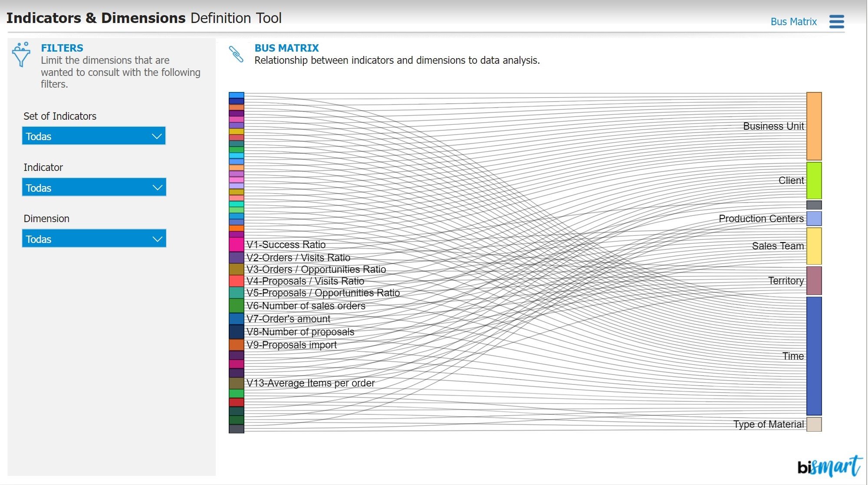Viewport: 868px width, 485px height.
Task: Click the V1-Success Ratio pink node
Action: point(236,244)
